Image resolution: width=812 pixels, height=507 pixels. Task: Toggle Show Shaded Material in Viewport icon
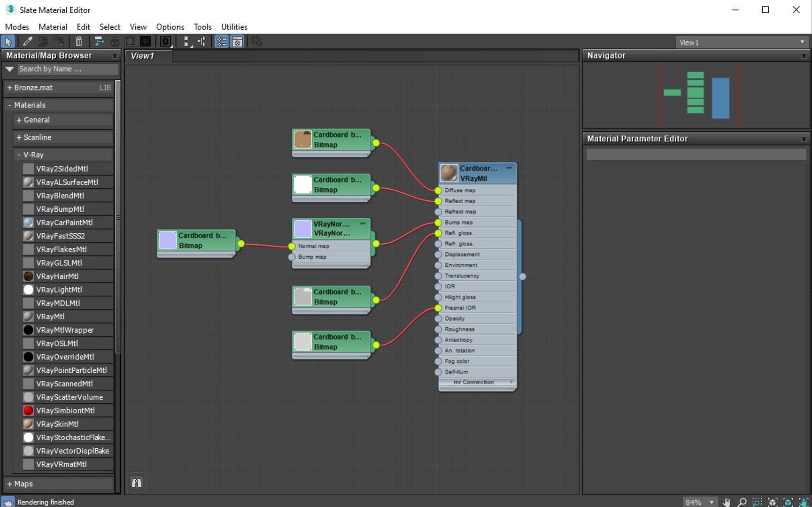[x=130, y=42]
